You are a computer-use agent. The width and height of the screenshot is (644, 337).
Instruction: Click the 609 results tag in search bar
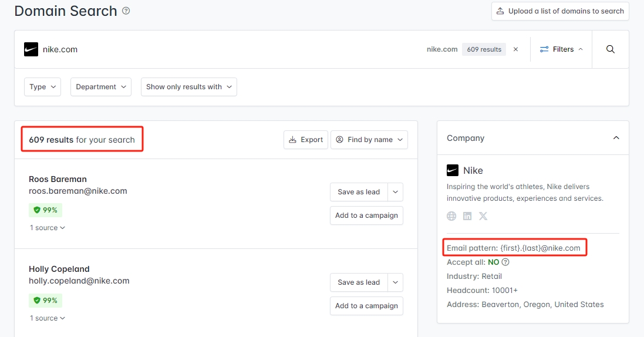point(484,49)
